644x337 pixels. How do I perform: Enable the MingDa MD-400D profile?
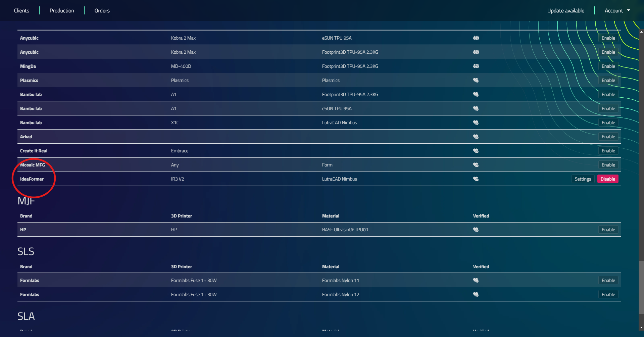[x=608, y=66]
